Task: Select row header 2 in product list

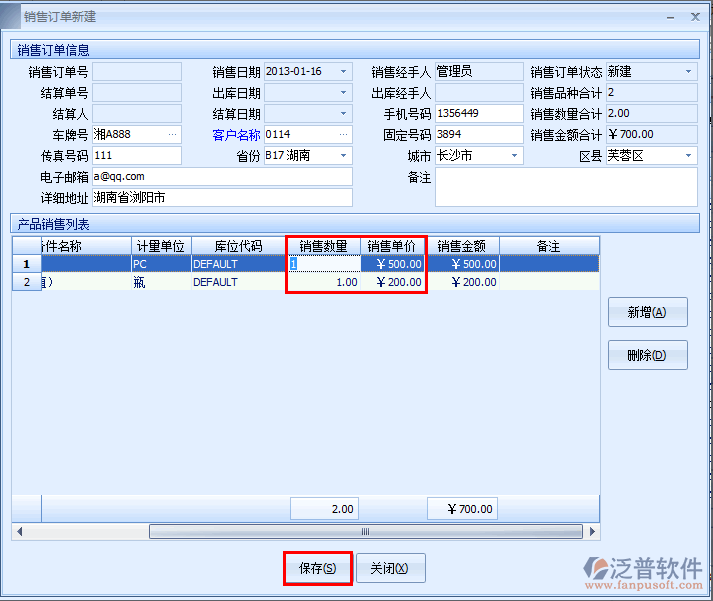Action: pyautogui.click(x=26, y=282)
